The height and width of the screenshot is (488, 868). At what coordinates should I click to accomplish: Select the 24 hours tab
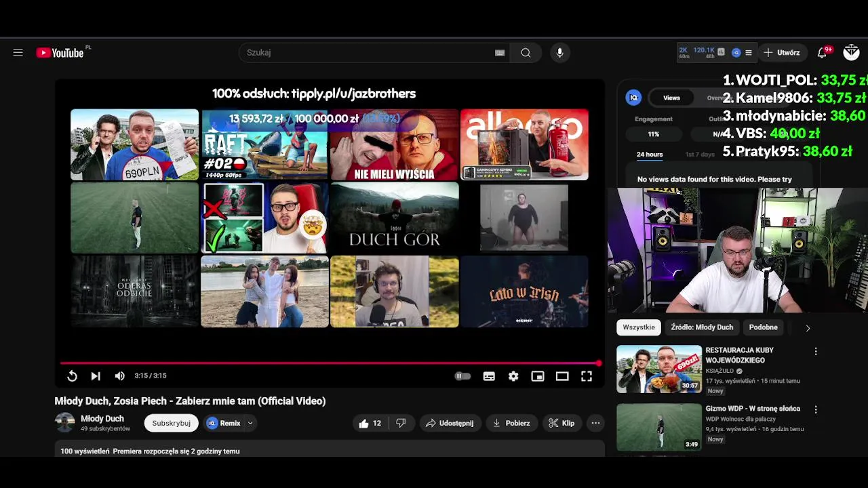pos(650,155)
